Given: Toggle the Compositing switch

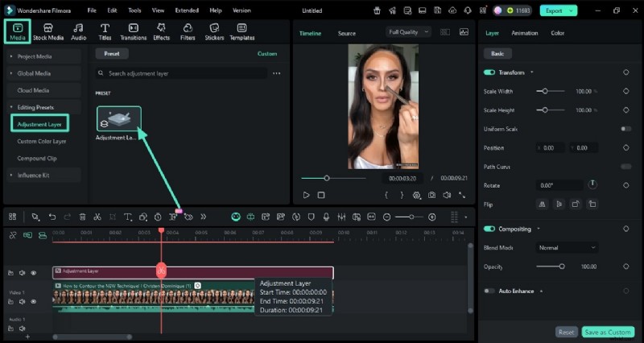Looking at the screenshot, I should pyautogui.click(x=489, y=229).
